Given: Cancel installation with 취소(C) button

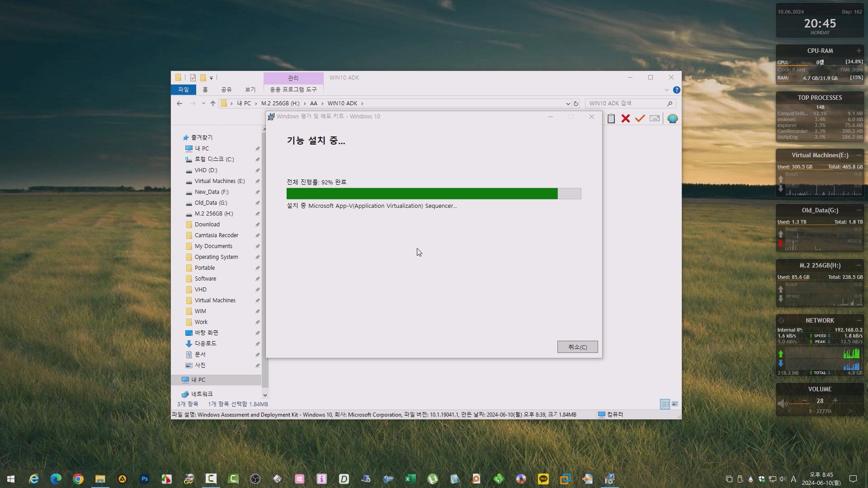Looking at the screenshot, I should pyautogui.click(x=577, y=347).
